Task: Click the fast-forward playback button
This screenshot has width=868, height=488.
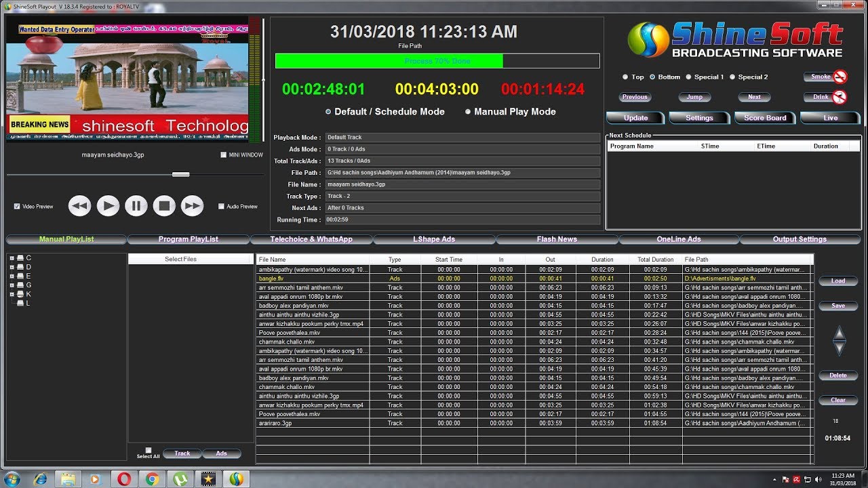Action: point(193,206)
